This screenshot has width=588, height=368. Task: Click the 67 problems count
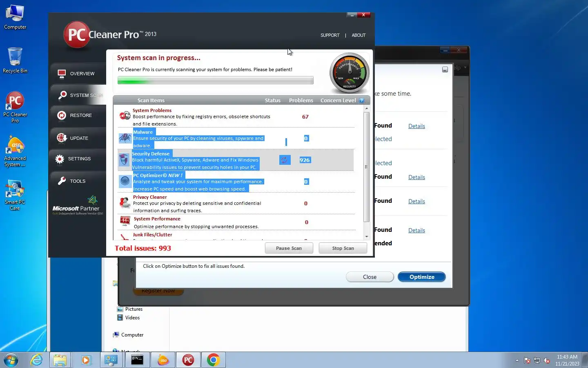click(305, 117)
